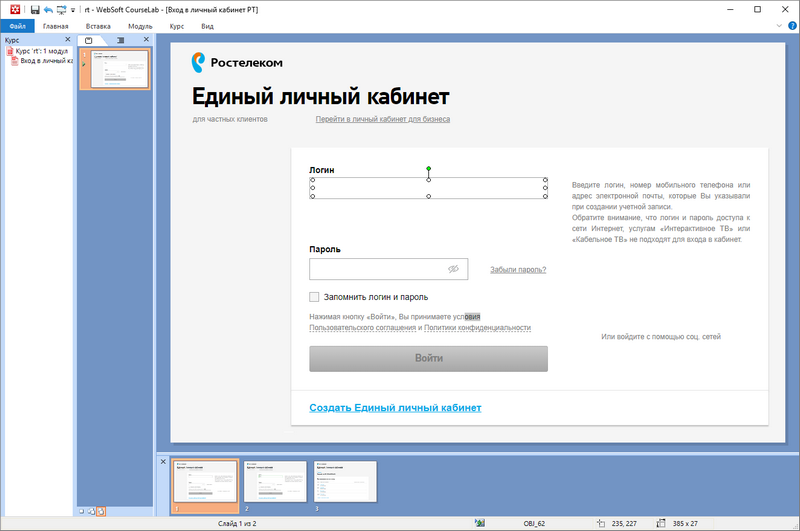Click the 235, 227 position value

[x=624, y=523]
